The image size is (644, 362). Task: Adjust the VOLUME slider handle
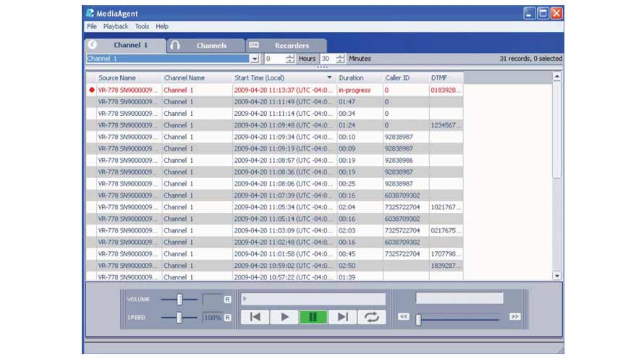179,299
